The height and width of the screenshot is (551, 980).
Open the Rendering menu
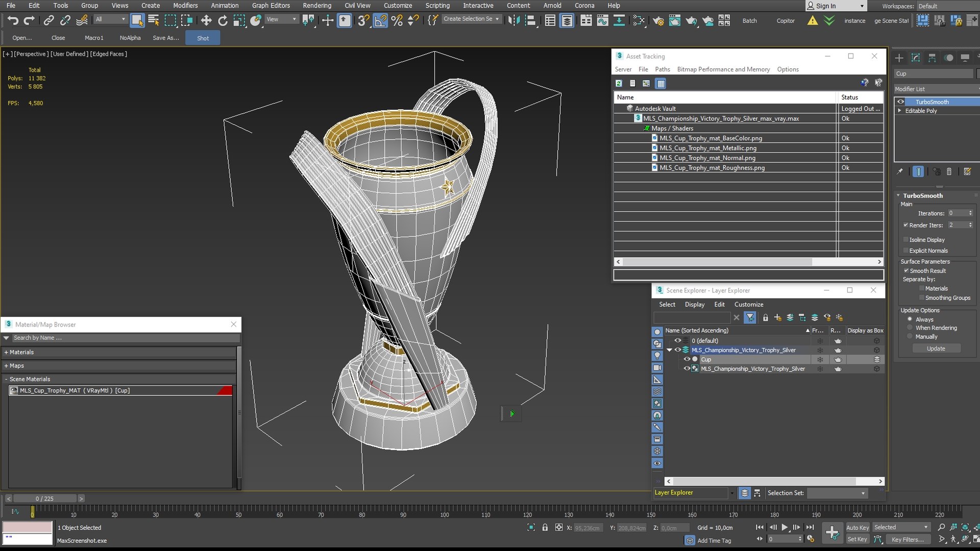(x=317, y=6)
